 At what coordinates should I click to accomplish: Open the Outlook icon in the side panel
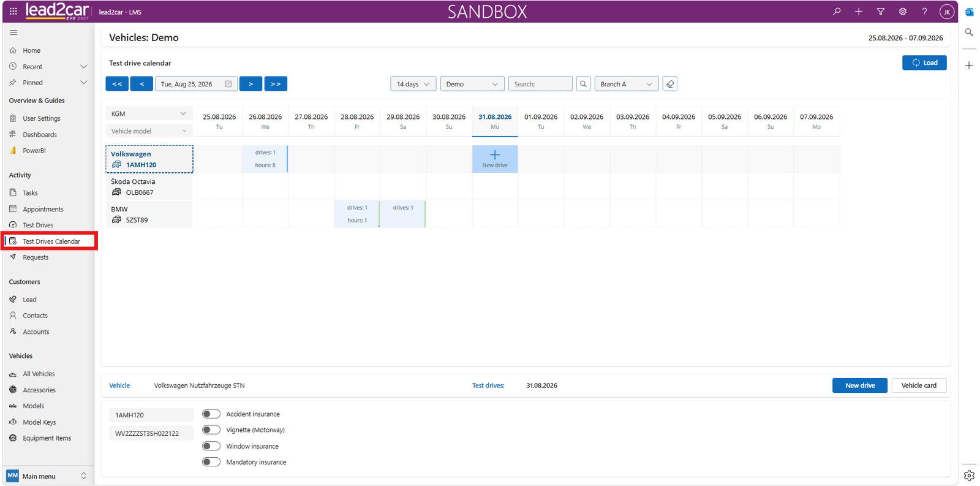click(x=969, y=12)
